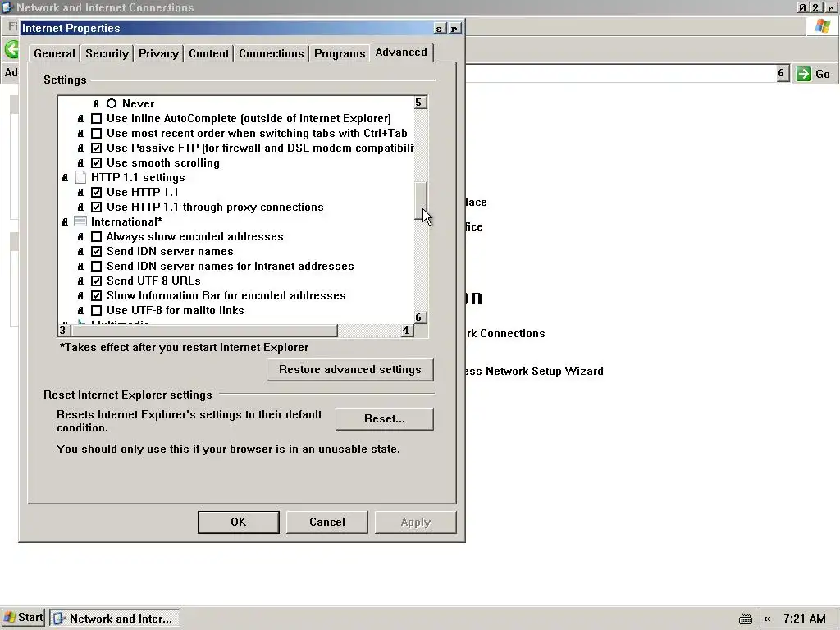
Task: Open the Programs tab
Action: coord(339,53)
